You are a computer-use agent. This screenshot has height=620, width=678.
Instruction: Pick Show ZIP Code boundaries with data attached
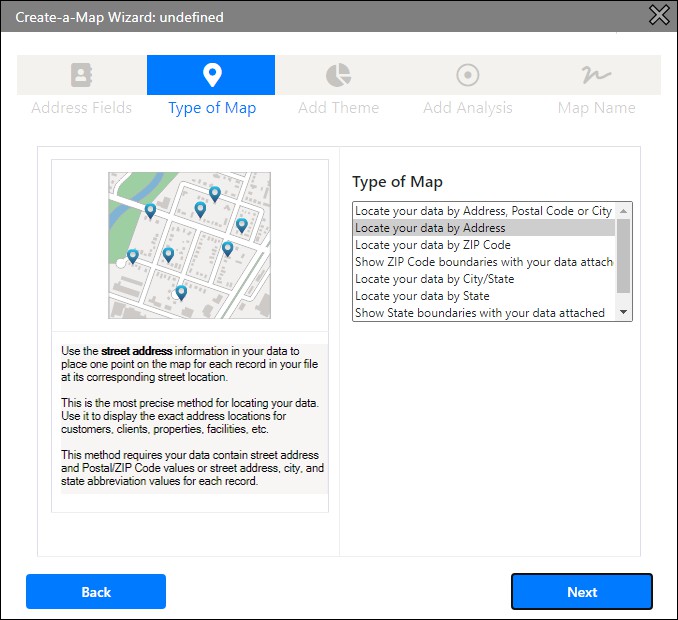(483, 262)
